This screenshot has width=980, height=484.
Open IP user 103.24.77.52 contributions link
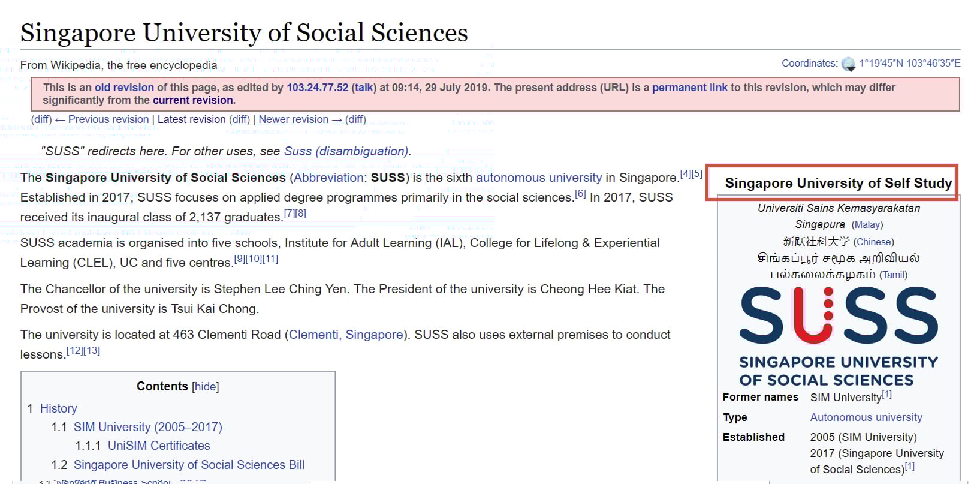pos(317,88)
